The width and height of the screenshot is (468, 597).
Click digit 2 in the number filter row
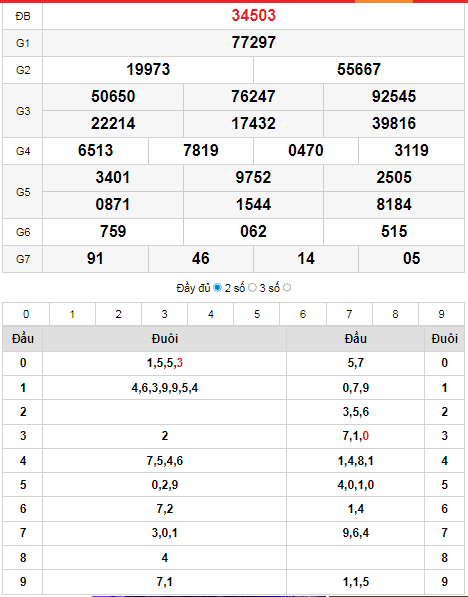tap(118, 314)
